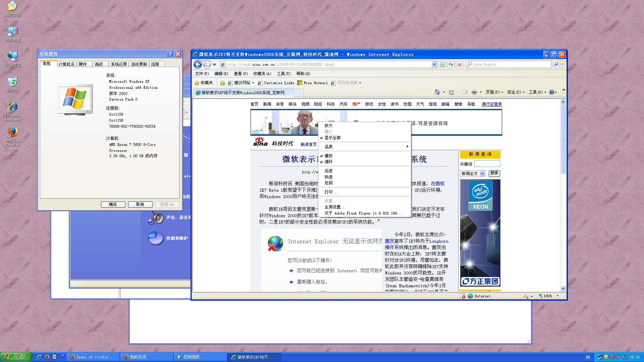Stop page loading with the red X icon

tap(460, 64)
